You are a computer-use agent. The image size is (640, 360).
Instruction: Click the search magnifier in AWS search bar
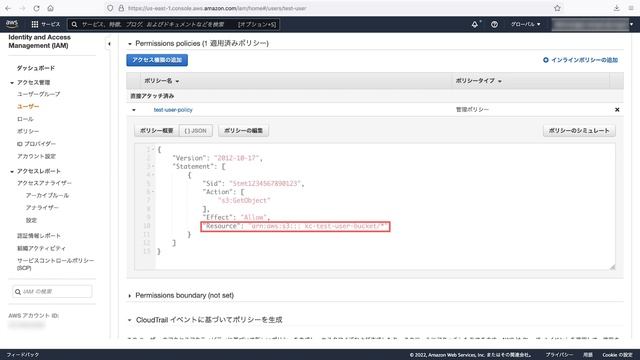click(74, 24)
